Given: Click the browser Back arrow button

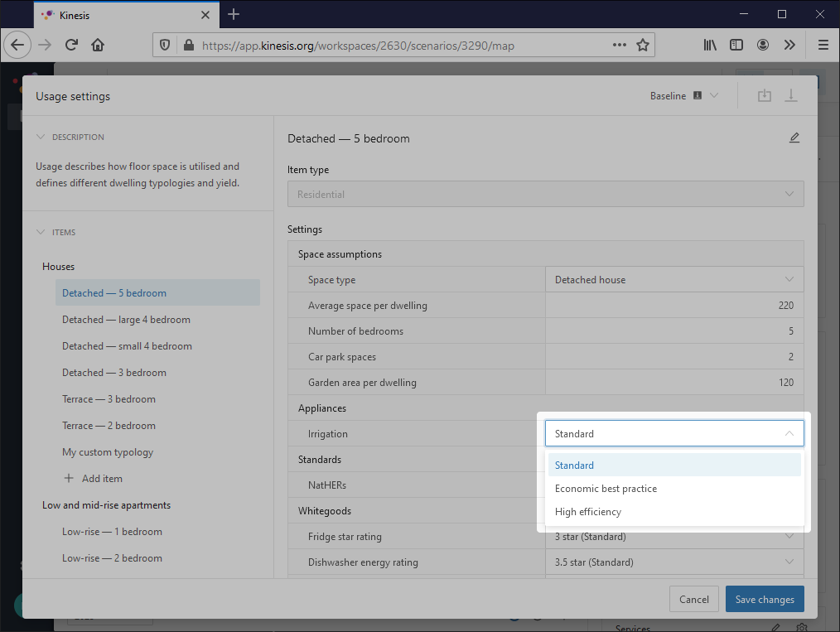Looking at the screenshot, I should (17, 45).
